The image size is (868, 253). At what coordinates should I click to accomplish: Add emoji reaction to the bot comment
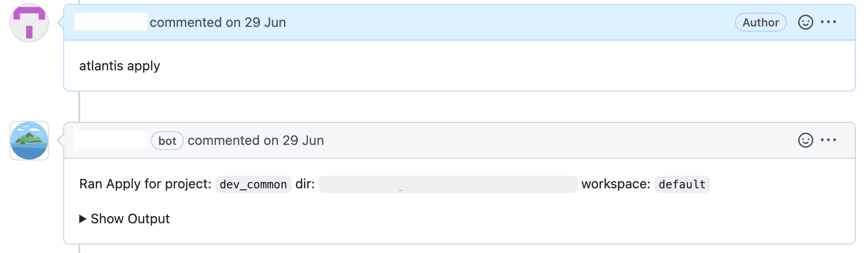[x=805, y=140]
